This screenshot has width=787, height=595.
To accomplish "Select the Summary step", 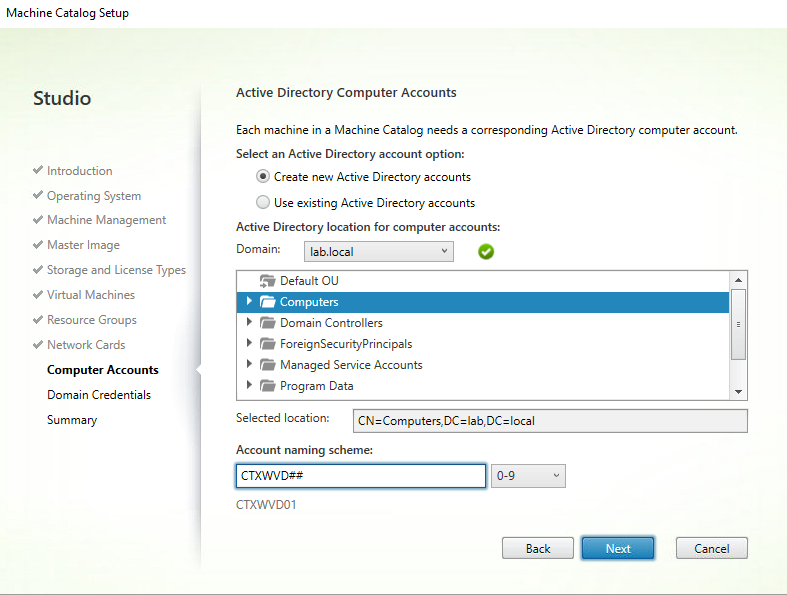I will [x=72, y=420].
